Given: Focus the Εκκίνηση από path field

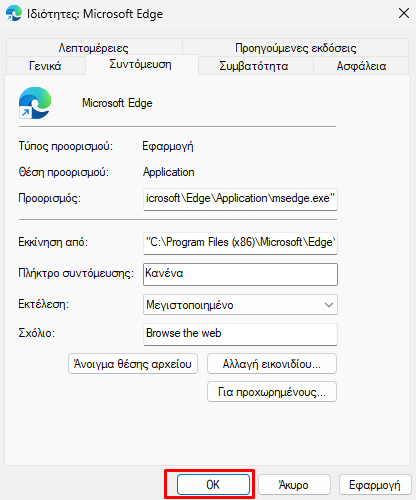Looking at the screenshot, I should [240, 243].
